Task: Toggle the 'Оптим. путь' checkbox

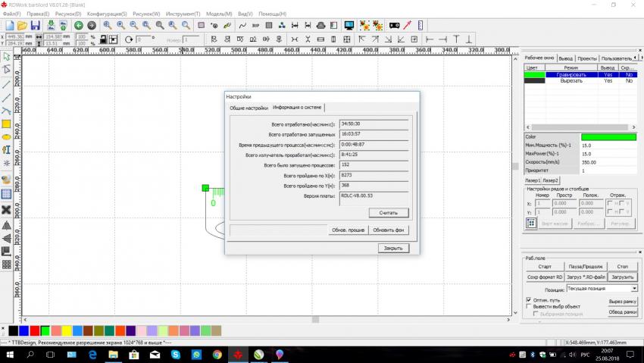Action: point(529,300)
